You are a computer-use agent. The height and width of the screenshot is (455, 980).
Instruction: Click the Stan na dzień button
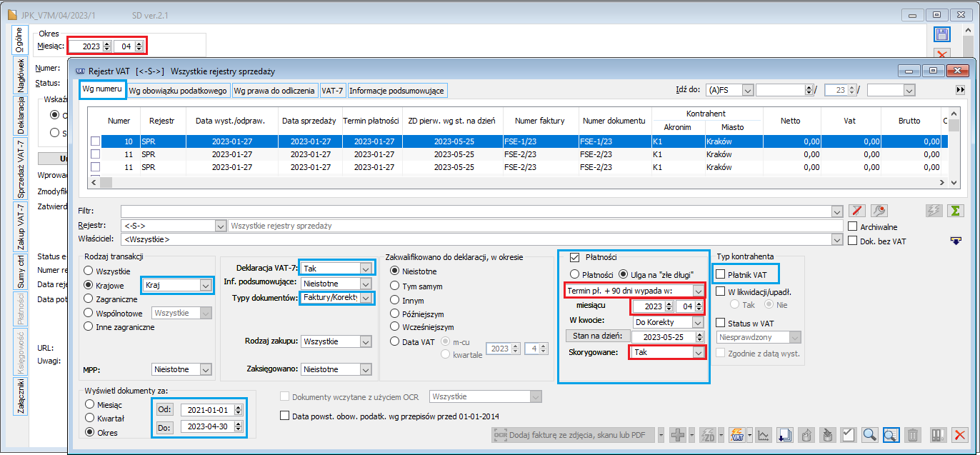click(x=597, y=336)
